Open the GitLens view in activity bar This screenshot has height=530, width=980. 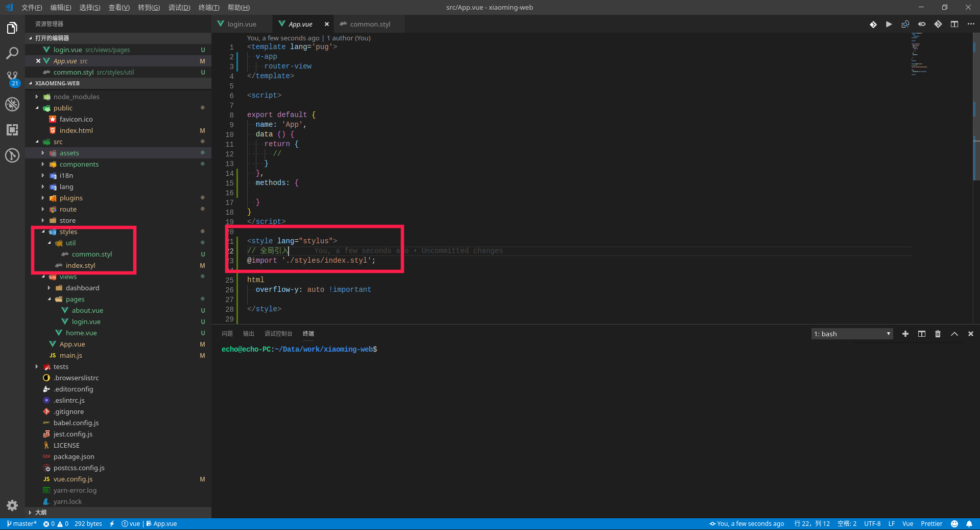[x=12, y=155]
